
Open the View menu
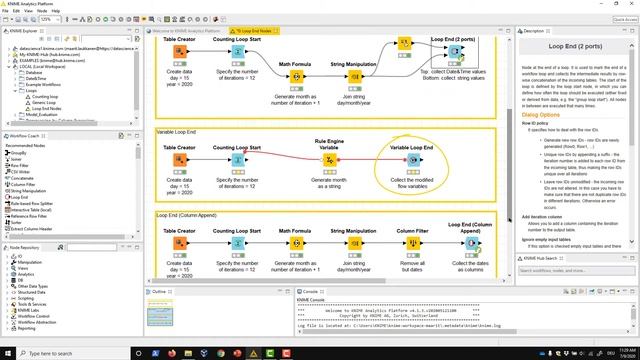29,11
